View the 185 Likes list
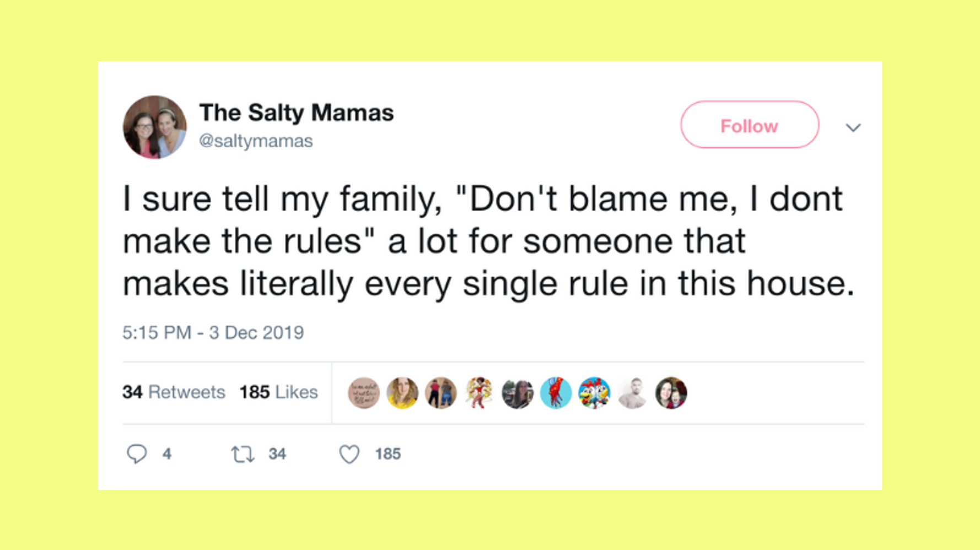 [x=278, y=392]
